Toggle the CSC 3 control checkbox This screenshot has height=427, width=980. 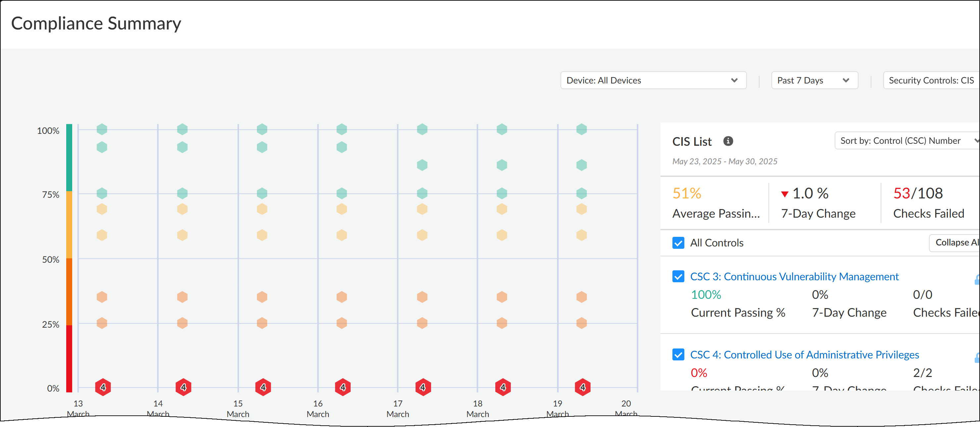(678, 276)
